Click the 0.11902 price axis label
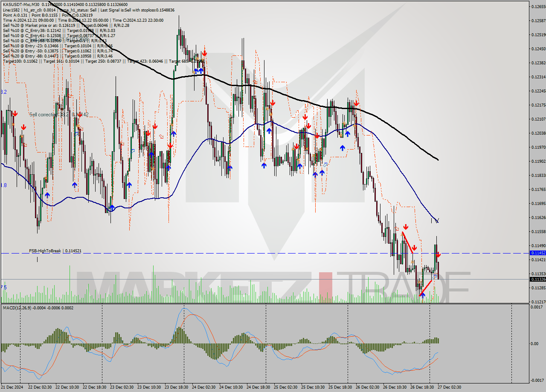 pos(538,161)
